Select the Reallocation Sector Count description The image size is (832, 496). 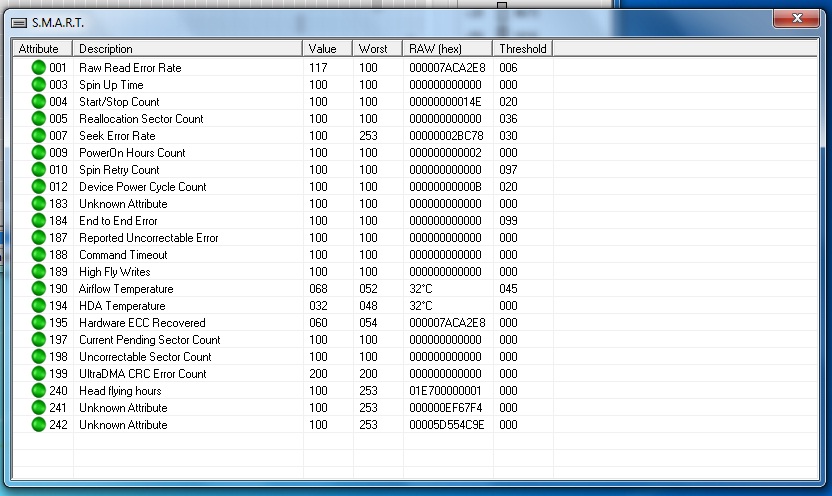pyautogui.click(x=141, y=119)
